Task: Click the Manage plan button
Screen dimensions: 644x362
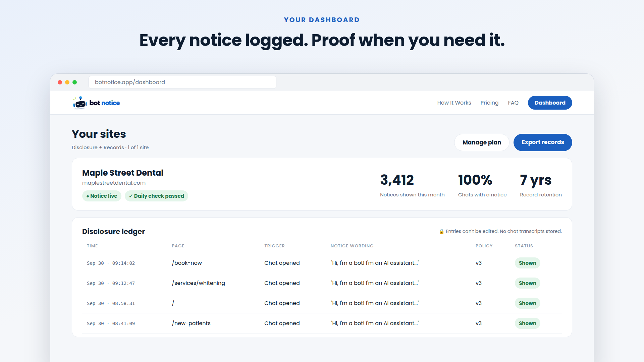Action: 482,142
